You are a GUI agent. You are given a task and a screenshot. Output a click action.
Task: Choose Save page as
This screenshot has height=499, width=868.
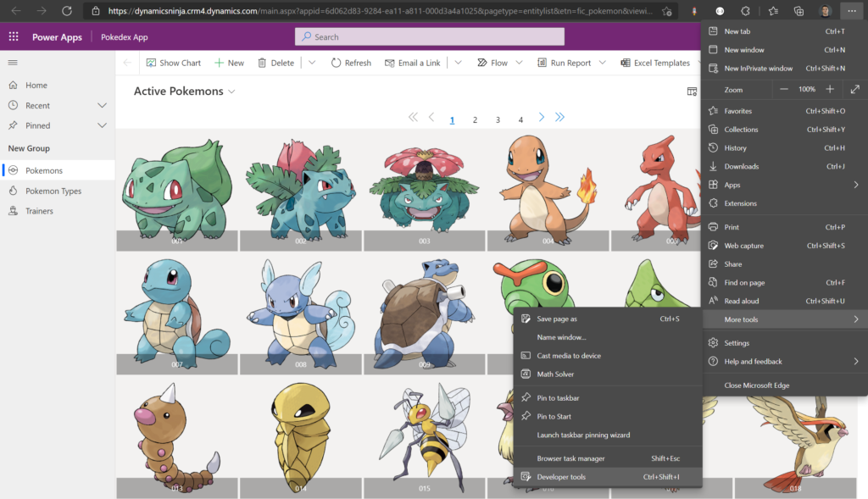click(x=608, y=319)
